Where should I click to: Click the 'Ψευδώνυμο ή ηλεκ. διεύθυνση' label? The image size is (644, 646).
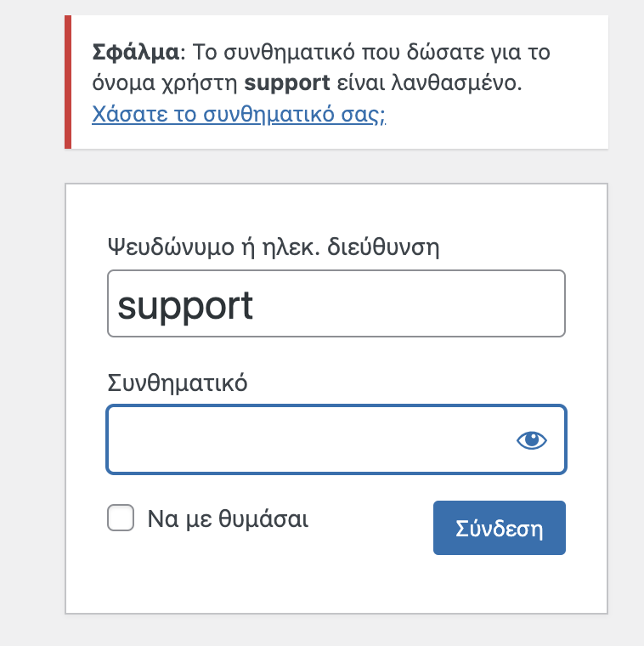[274, 246]
